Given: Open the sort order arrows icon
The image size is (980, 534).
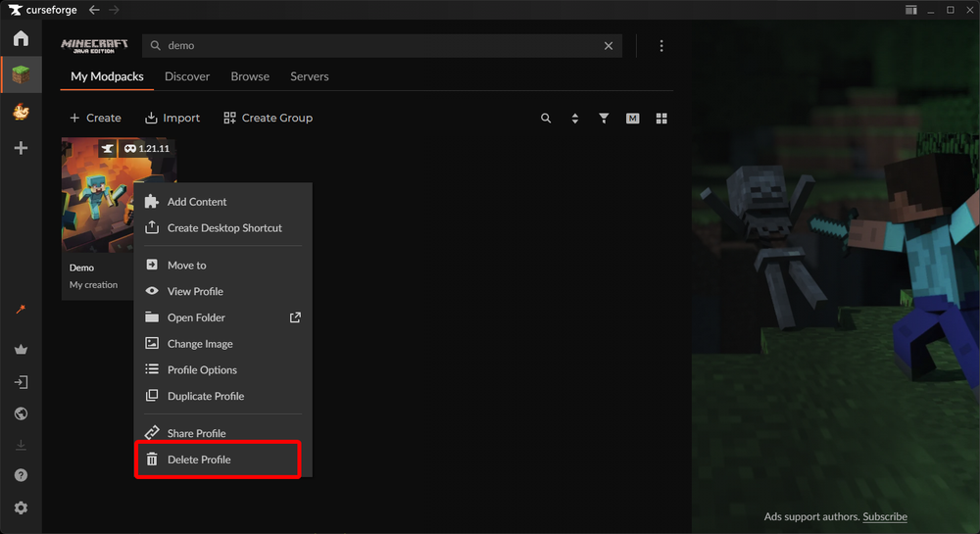Looking at the screenshot, I should pos(575,118).
